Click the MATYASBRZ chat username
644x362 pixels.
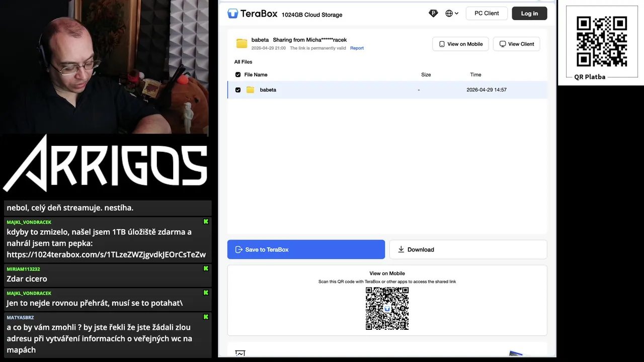click(20, 317)
